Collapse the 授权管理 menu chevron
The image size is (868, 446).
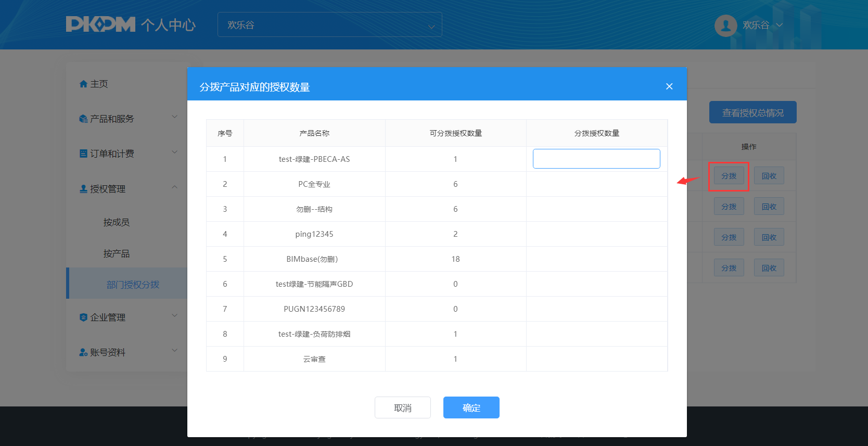coord(175,187)
